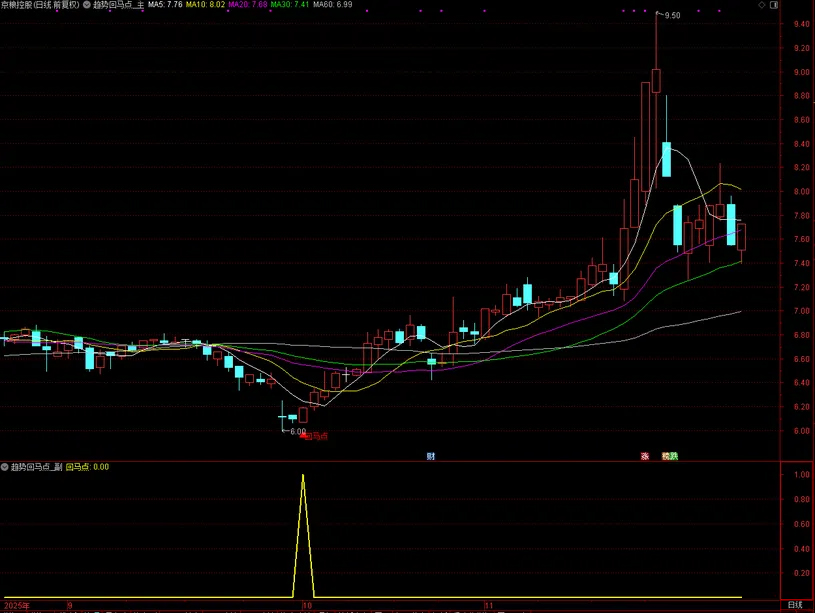Click the 京粮控股 stock title label
815x613 pixels.
[40, 5]
